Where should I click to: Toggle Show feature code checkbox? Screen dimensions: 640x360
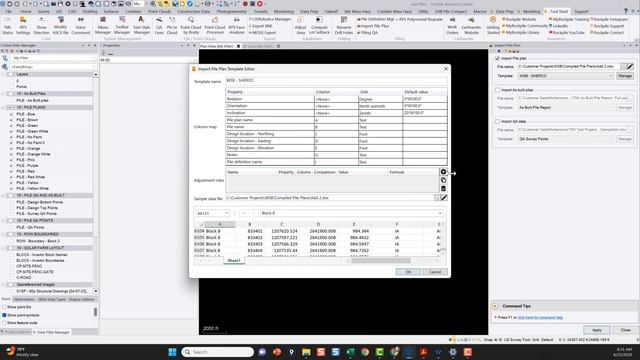[x=4, y=323]
